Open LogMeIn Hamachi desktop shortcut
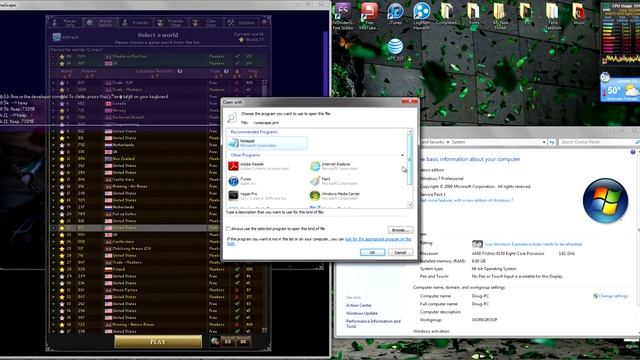This screenshot has width=640, height=360. click(421, 16)
